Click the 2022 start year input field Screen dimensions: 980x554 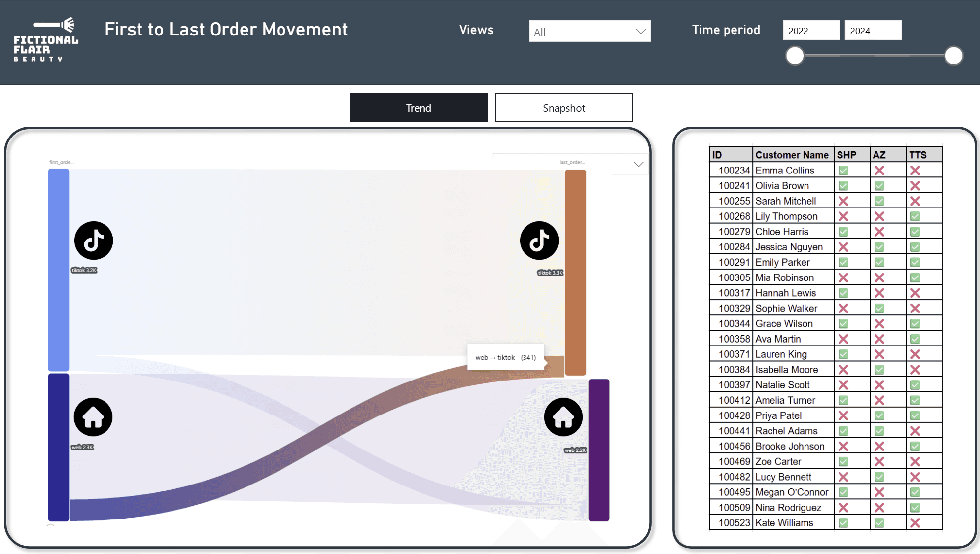point(811,31)
